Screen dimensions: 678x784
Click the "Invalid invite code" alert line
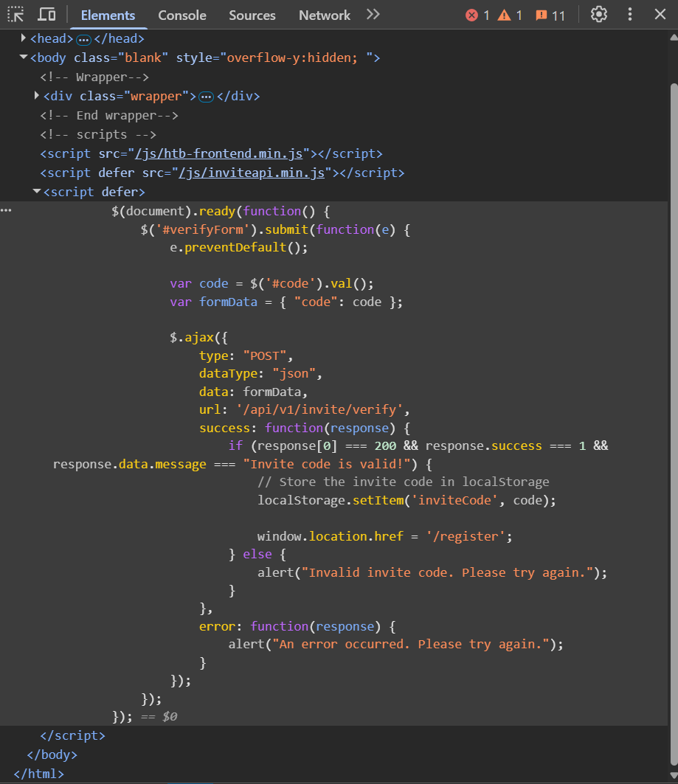click(432, 572)
